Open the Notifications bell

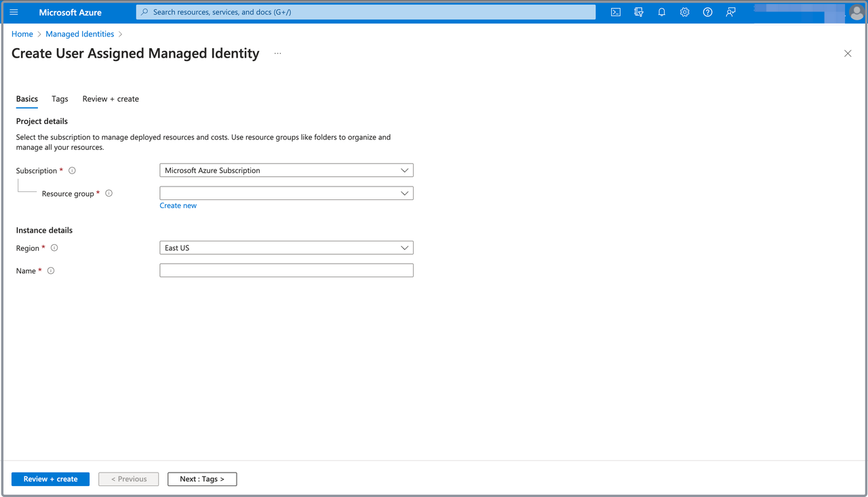[661, 12]
